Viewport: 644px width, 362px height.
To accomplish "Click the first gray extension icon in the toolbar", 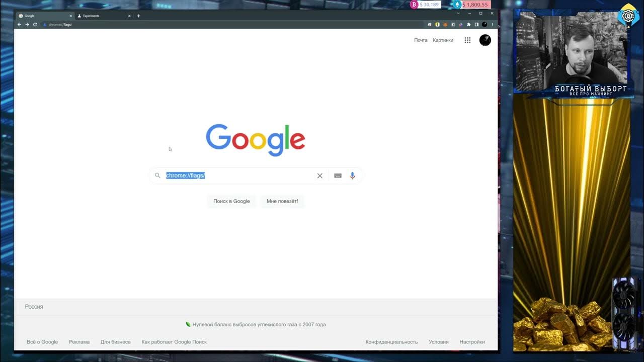I will [x=430, y=24].
